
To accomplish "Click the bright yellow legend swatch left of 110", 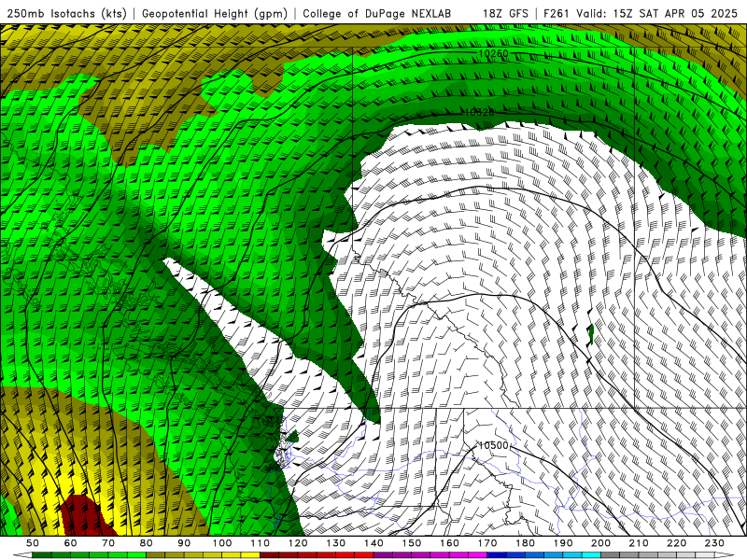I will pyautogui.click(x=250, y=555).
